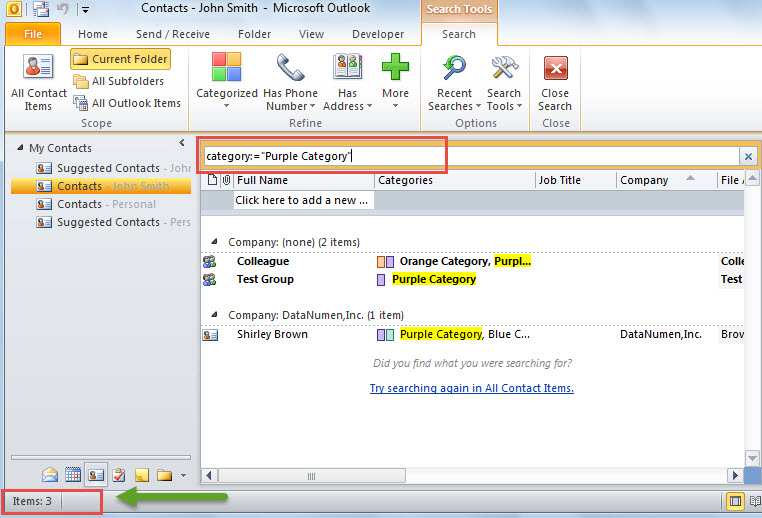Open the More search criteria dropdown

pos(395,81)
